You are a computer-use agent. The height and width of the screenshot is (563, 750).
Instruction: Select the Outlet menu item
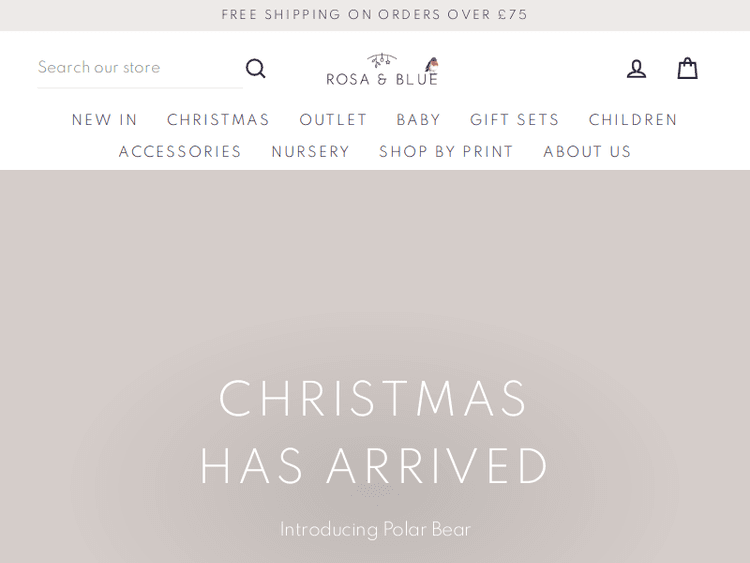click(333, 120)
